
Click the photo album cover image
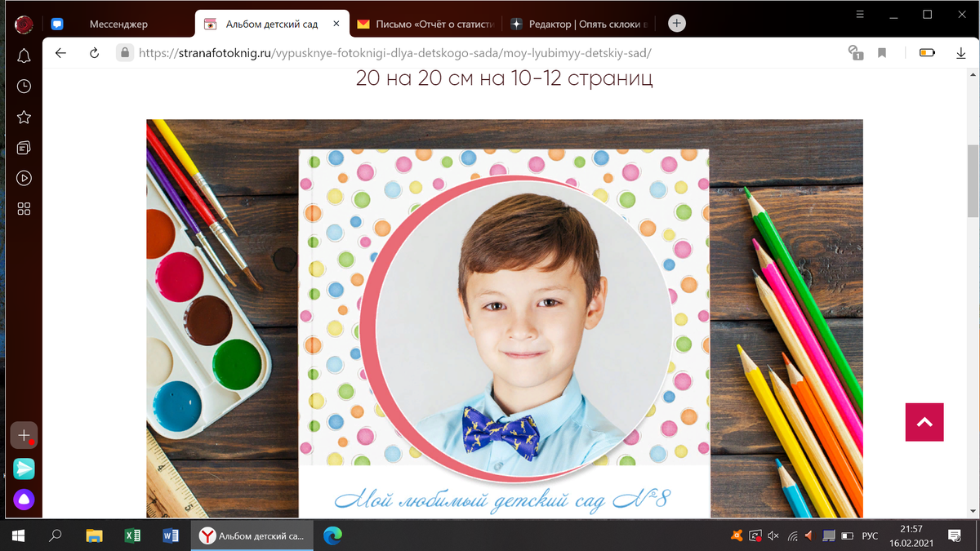click(x=504, y=318)
